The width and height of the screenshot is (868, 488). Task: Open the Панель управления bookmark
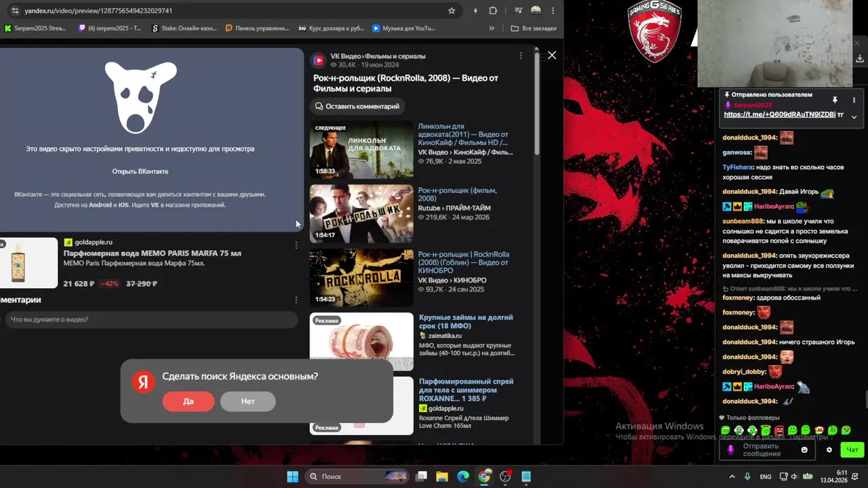(x=257, y=28)
